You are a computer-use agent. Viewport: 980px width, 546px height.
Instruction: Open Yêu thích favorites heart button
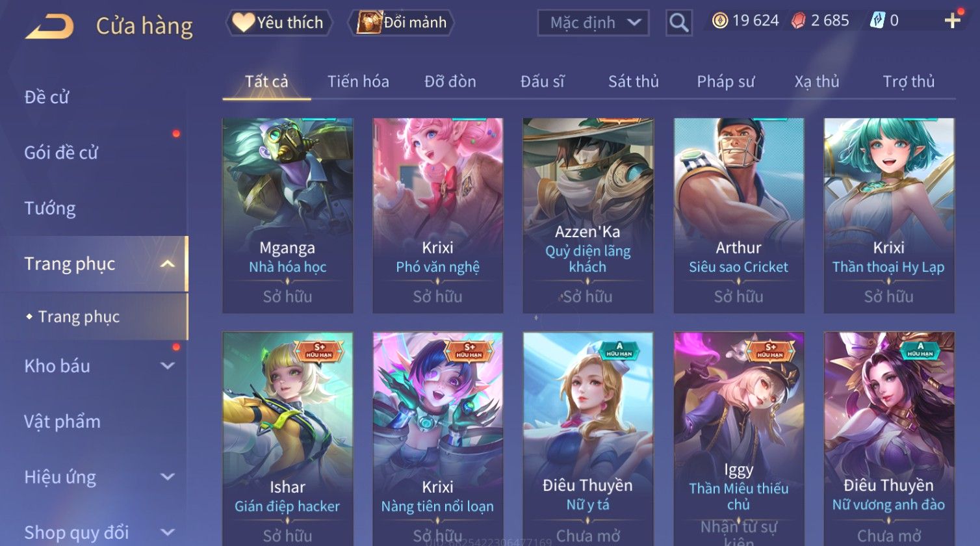pos(279,23)
